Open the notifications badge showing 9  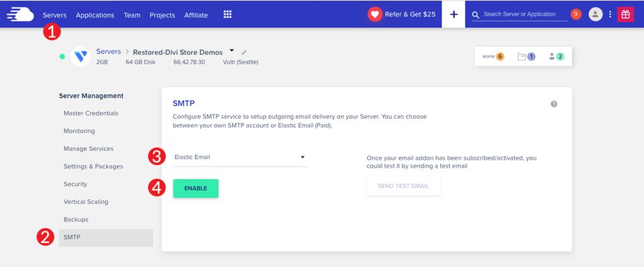point(576,14)
